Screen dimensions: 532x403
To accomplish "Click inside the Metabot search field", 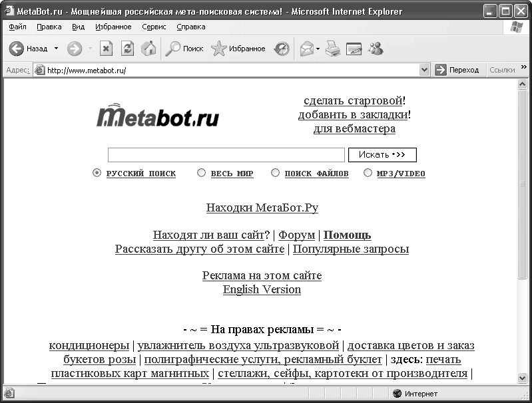I will click(226, 155).
